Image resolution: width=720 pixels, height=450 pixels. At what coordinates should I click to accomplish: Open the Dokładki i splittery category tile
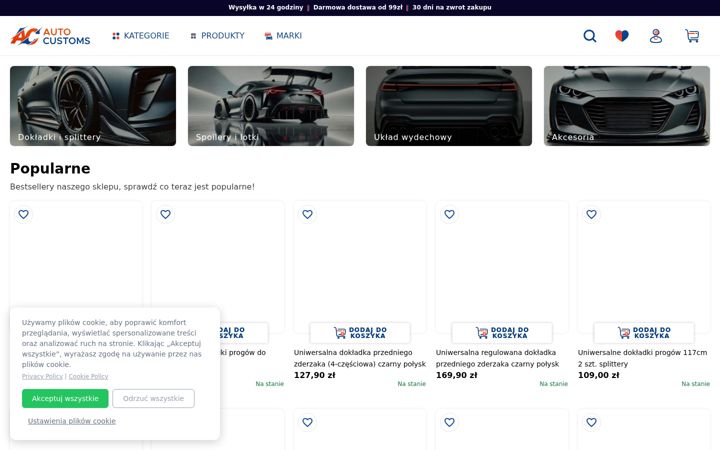click(x=93, y=106)
